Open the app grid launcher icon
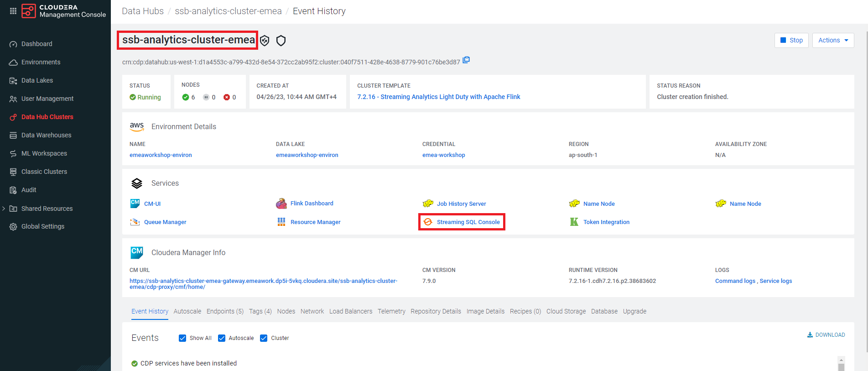 click(13, 11)
